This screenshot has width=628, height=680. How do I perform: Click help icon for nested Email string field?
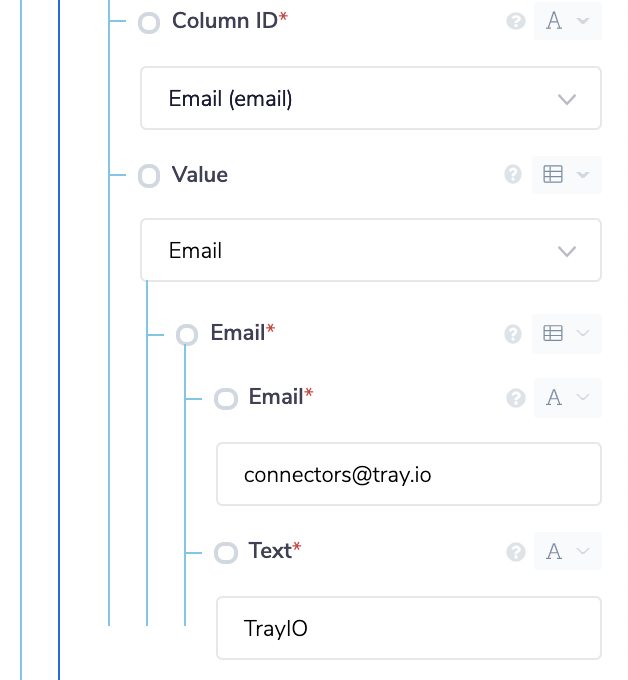pos(516,398)
